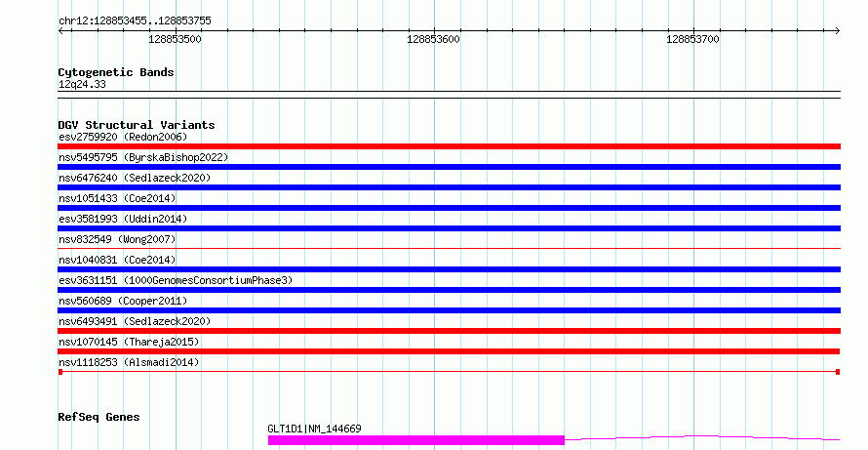Open the nsv1051433 (Coe2014) variant label
Viewport: 868px width, 450px height.
(x=117, y=198)
